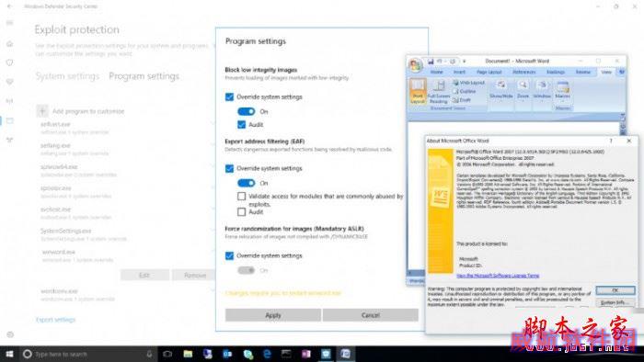
Task: Click the back arrow in Defender
Action: 10,6
